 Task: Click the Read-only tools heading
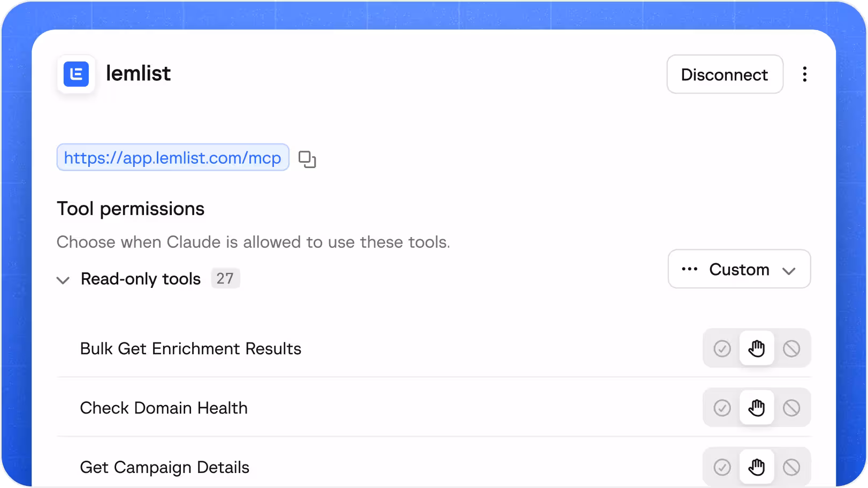(x=141, y=279)
